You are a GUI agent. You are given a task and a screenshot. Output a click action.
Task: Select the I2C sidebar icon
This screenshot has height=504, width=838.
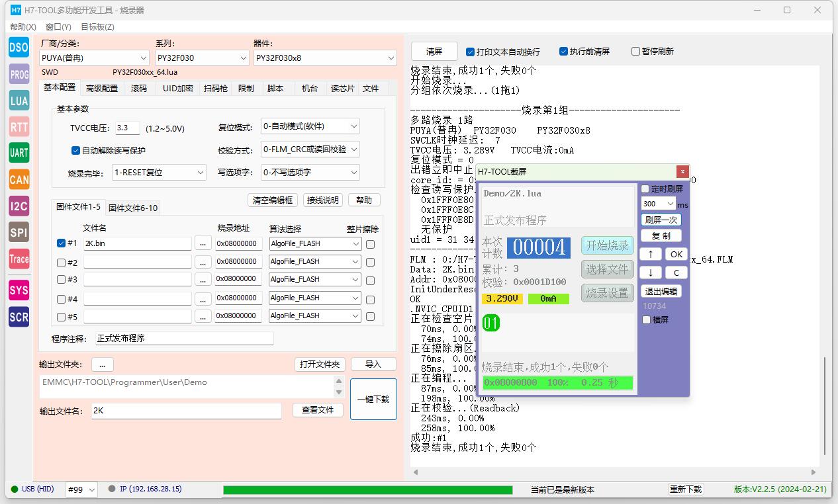tap(19, 206)
